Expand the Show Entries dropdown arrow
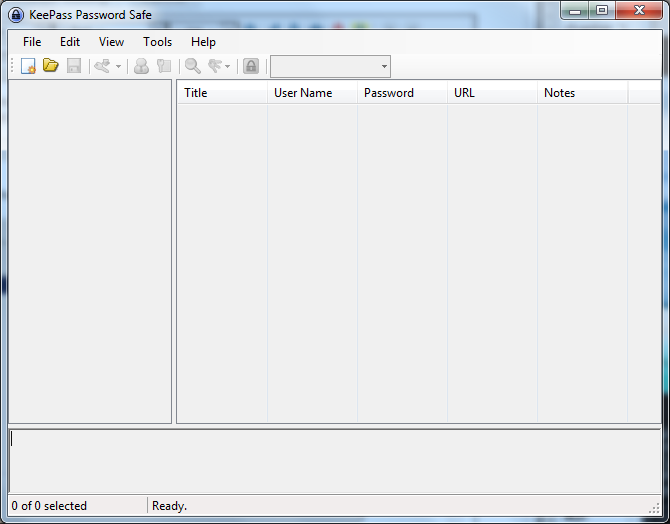This screenshot has width=670, height=524. point(228,66)
